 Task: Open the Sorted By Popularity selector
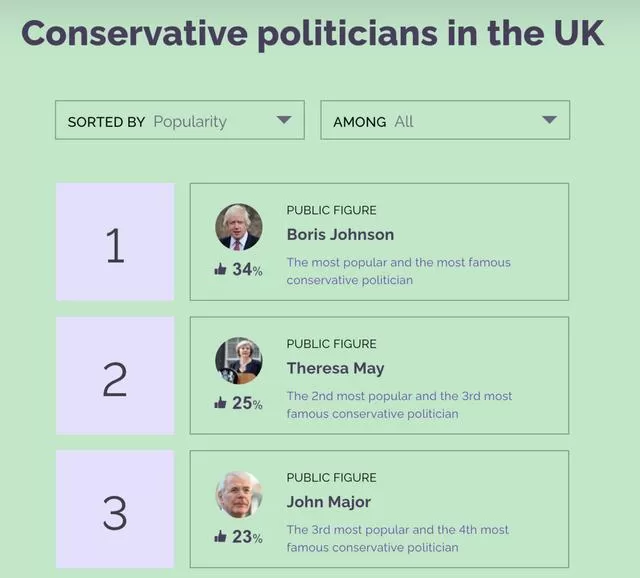click(x=180, y=120)
